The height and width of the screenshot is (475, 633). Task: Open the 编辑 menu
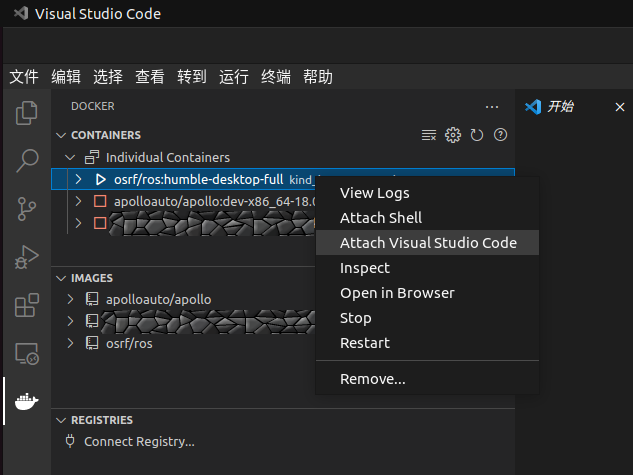click(x=66, y=77)
